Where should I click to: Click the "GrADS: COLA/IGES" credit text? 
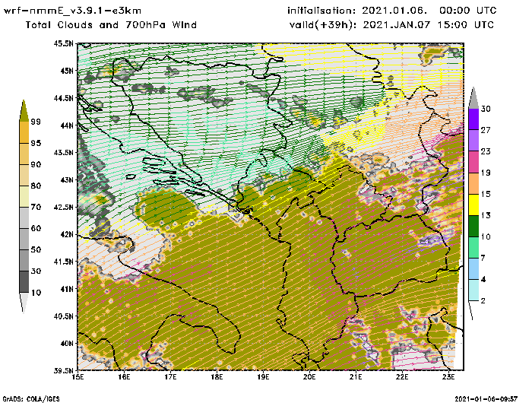(x=31, y=399)
